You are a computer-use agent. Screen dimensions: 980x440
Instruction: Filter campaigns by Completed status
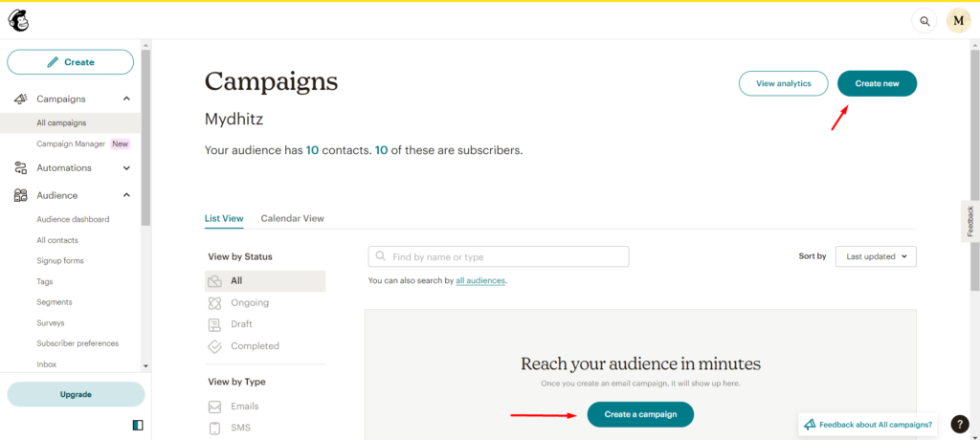point(255,346)
